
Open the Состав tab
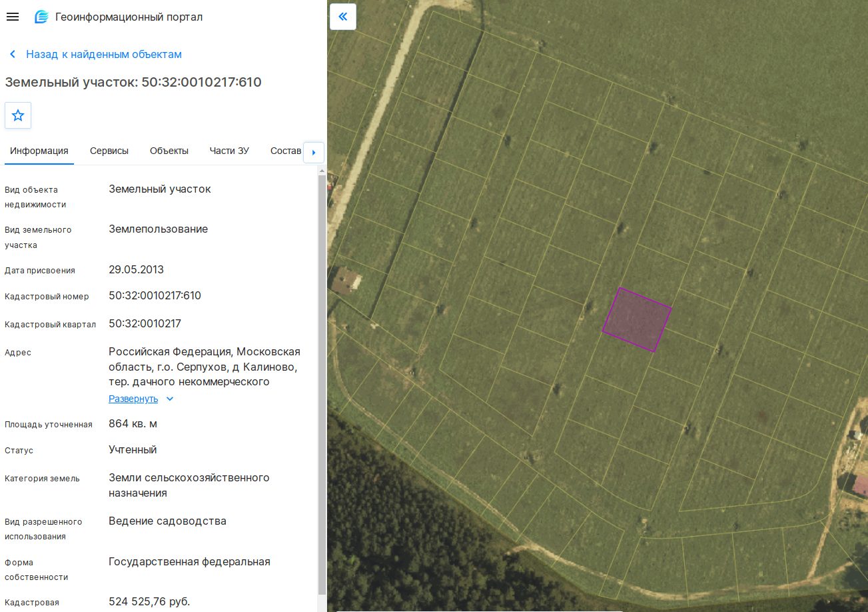(286, 151)
